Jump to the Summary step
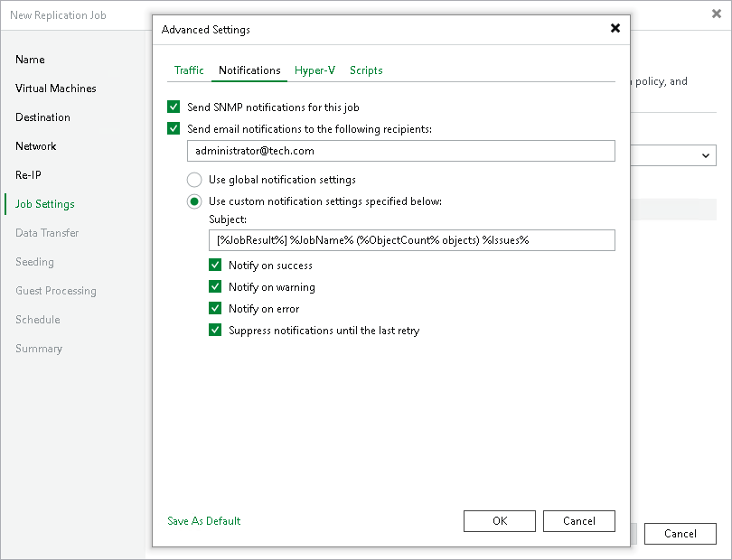Viewport: 732px width, 560px height. click(x=38, y=349)
